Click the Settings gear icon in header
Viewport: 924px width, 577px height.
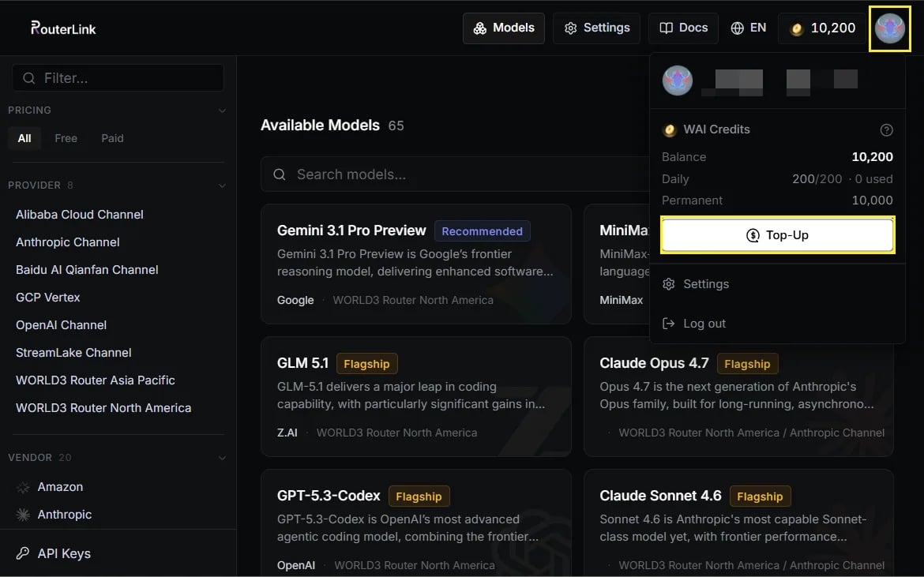[570, 28]
